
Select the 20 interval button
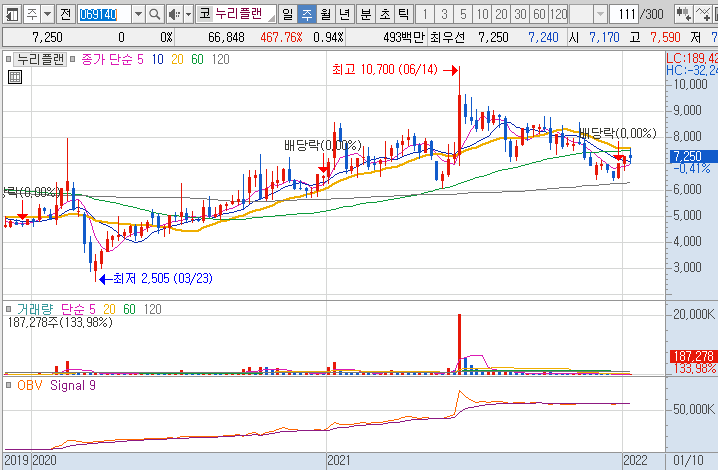tap(501, 15)
